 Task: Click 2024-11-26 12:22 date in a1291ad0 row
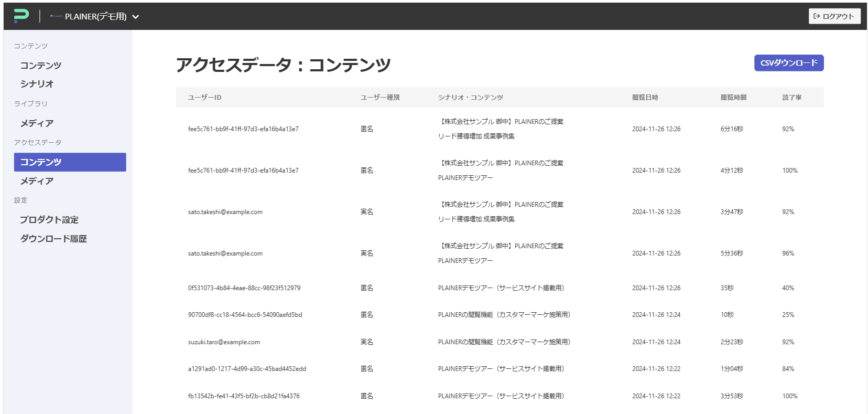tap(656, 369)
